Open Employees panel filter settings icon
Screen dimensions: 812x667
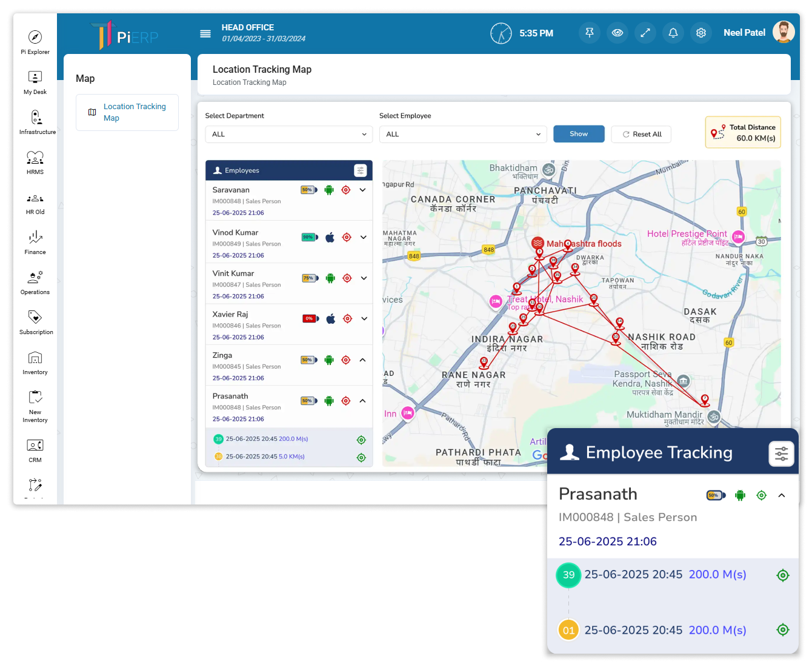tap(361, 170)
